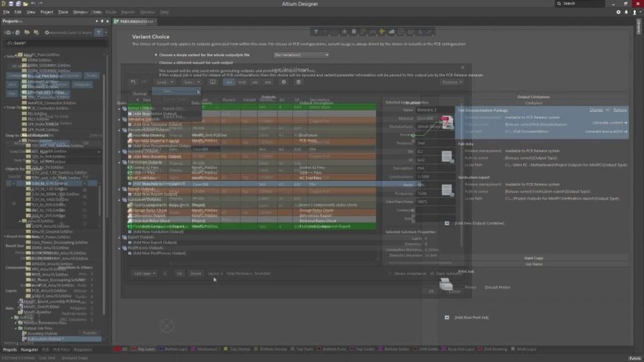Click the filter icon in the floating PCB toolbar
Screen dimensions: 644x362
(x=316, y=32)
